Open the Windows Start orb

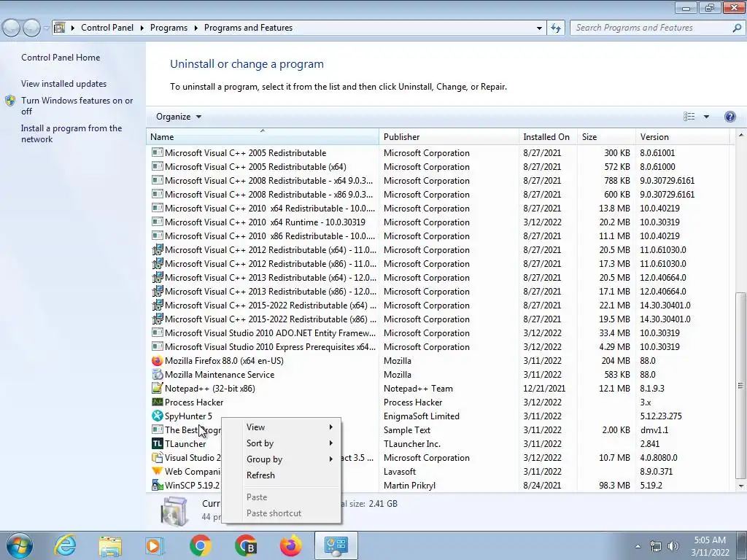click(20, 545)
